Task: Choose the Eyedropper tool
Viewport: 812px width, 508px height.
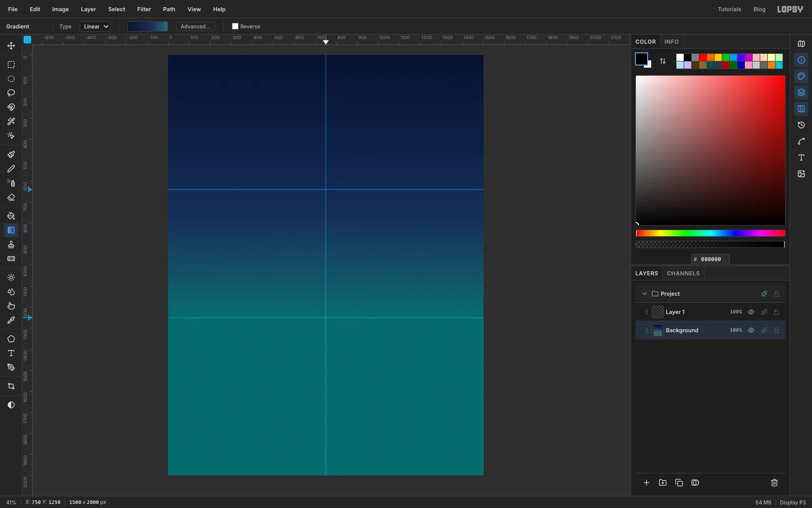Action: [11, 320]
